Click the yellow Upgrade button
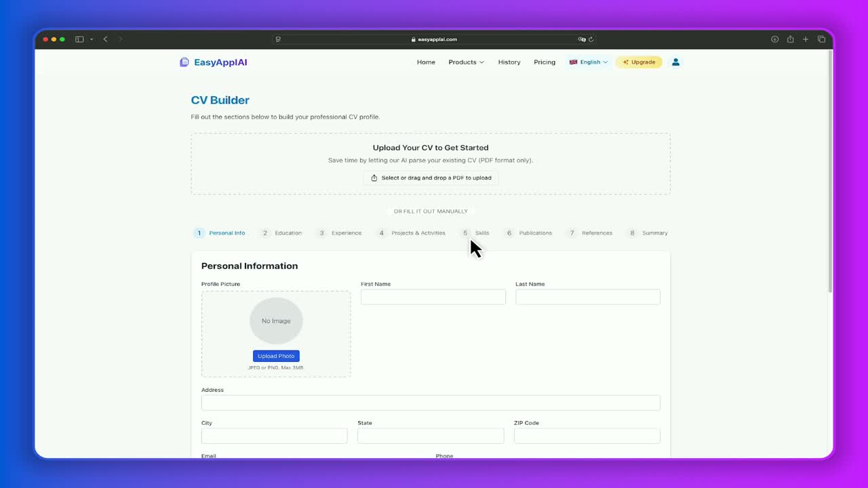The height and width of the screenshot is (488, 868). pos(639,62)
